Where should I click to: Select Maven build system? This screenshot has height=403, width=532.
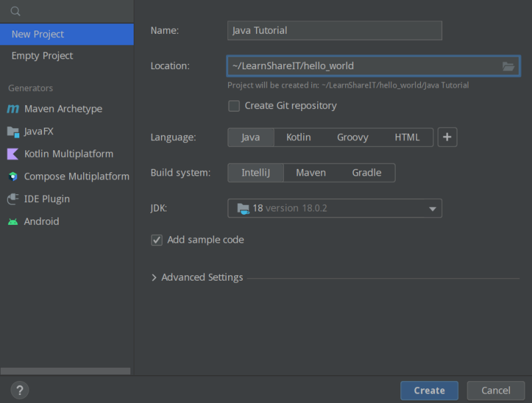pyautogui.click(x=311, y=173)
